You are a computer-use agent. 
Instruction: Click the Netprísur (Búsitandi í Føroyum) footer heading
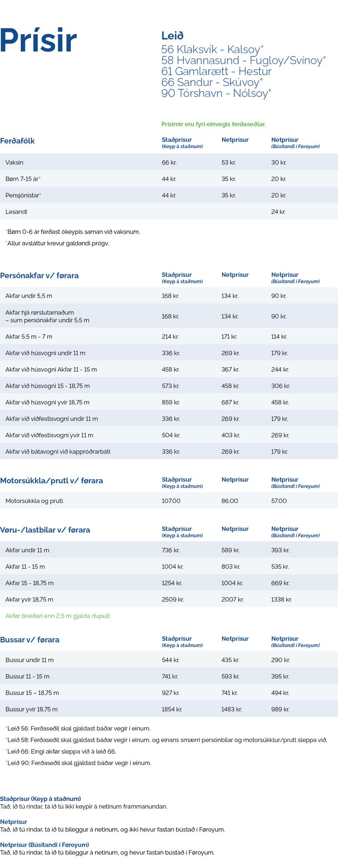point(44,845)
